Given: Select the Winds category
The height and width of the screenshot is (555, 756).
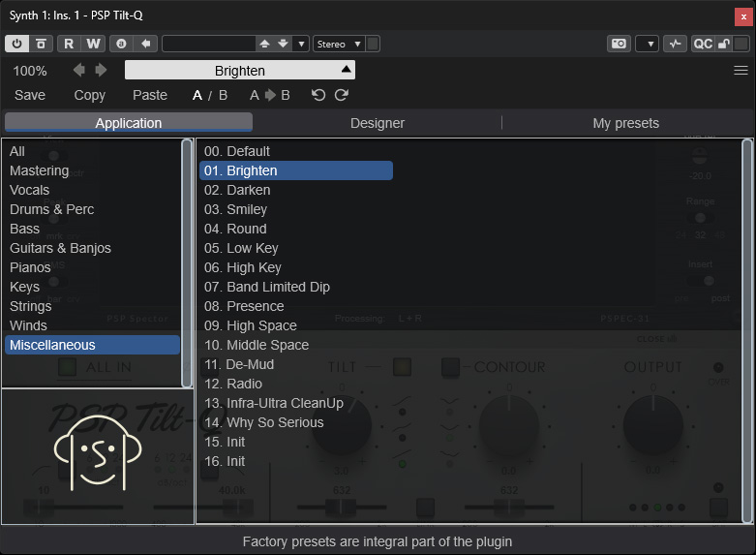Looking at the screenshot, I should 92,325.
